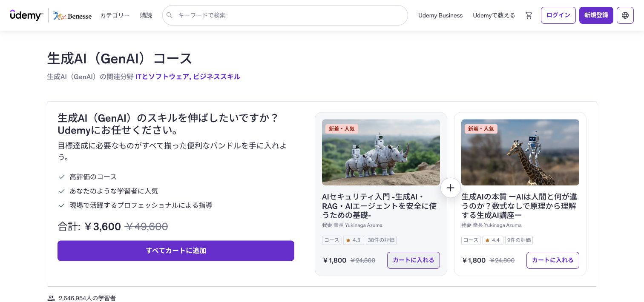This screenshot has width=644, height=302.
Task: Click the コース tag on AIセキュリティ card
Action: click(332, 240)
